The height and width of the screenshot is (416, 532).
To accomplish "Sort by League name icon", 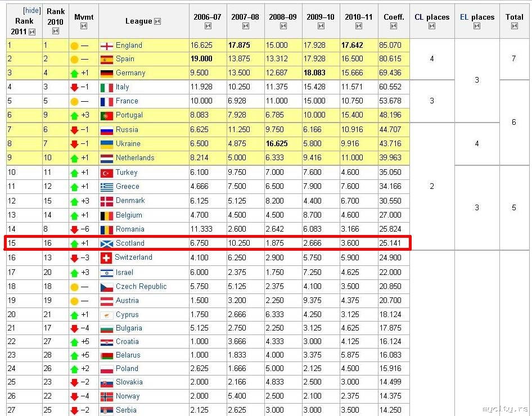I will (157, 21).
